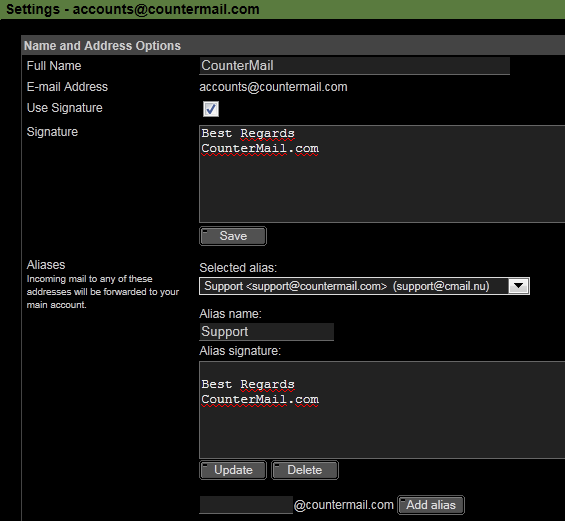This screenshot has height=521, width=565.
Task: Click inside the main Signature text area
Action: [x=382, y=174]
